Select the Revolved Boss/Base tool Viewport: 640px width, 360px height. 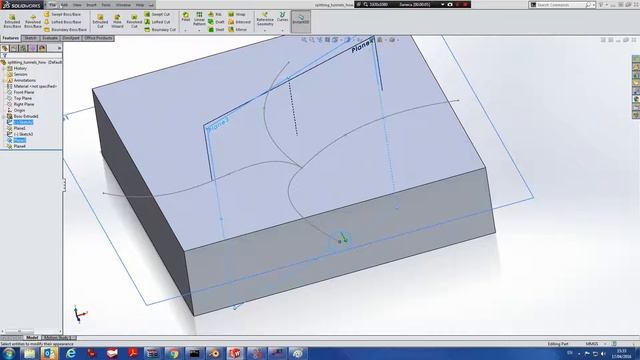coord(33,20)
